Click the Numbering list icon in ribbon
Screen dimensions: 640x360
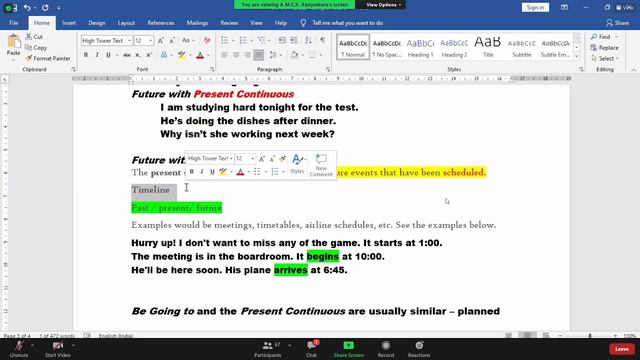tap(243, 40)
